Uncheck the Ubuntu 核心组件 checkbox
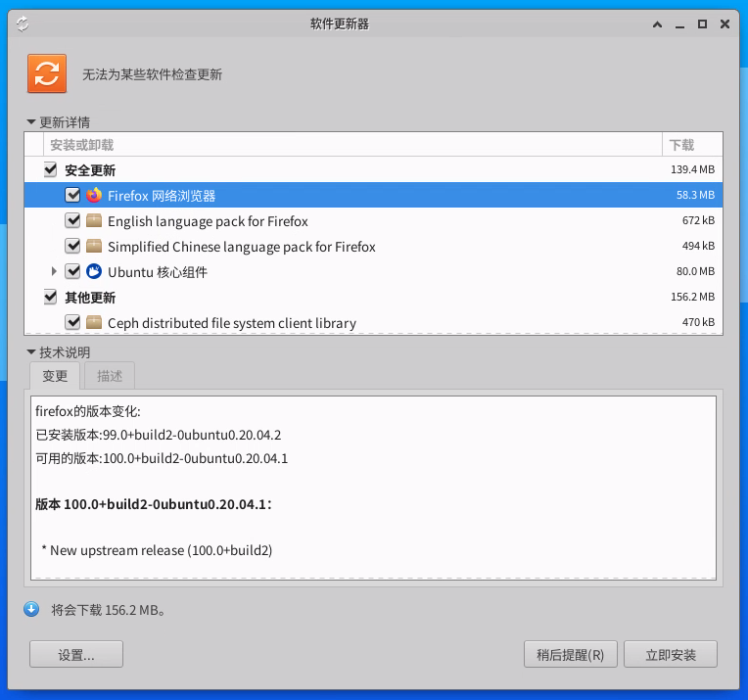Viewport: 748px width, 700px height. pos(72,271)
